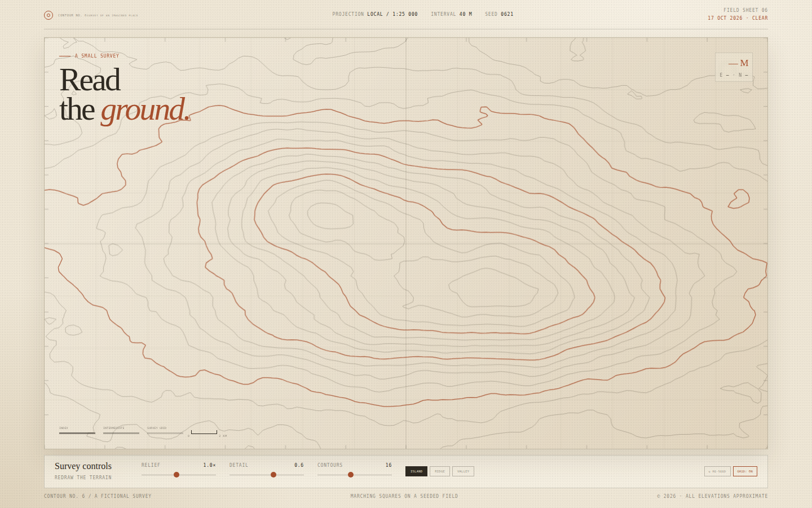Click the contours value '16'
Viewport: 812px width, 508px height.
click(x=389, y=465)
